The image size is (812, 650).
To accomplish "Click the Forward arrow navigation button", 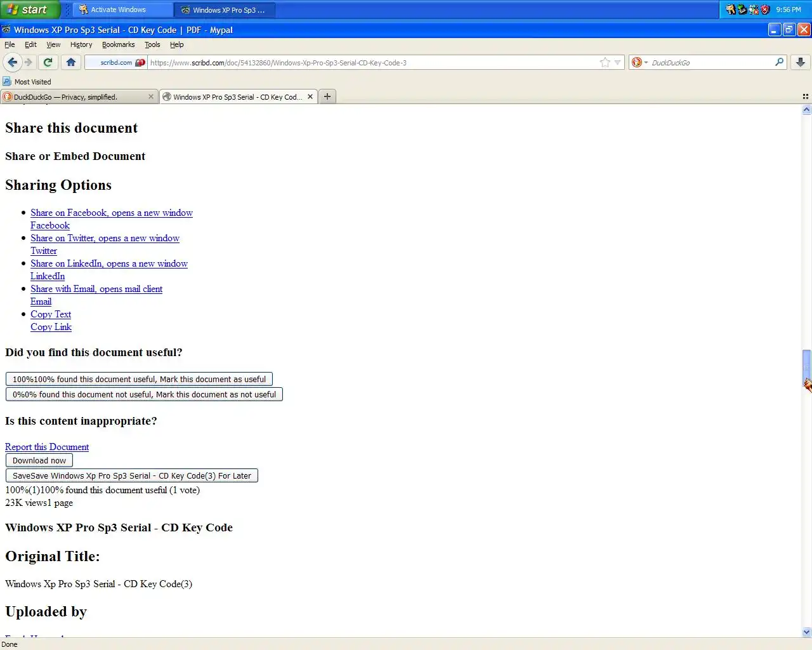I will (29, 62).
